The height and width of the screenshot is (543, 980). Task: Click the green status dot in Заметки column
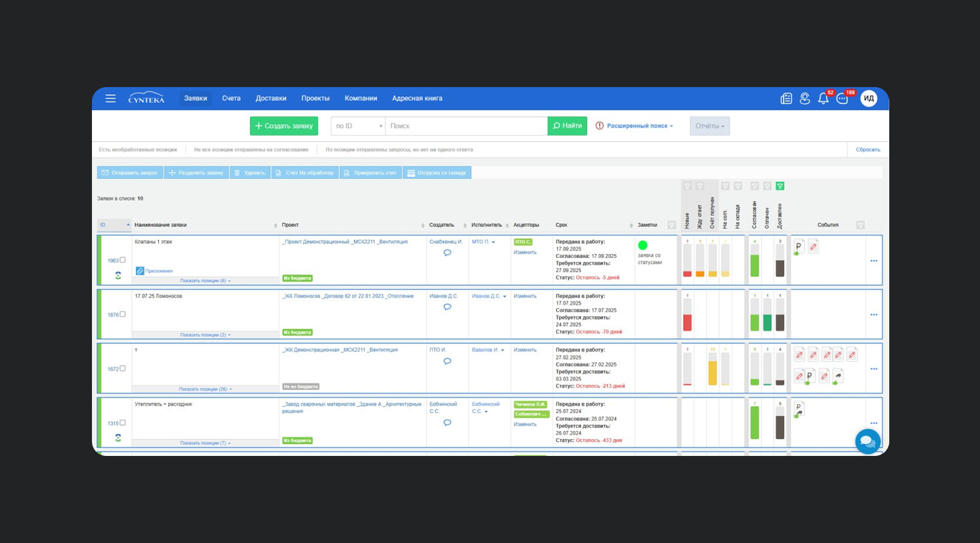tap(642, 245)
